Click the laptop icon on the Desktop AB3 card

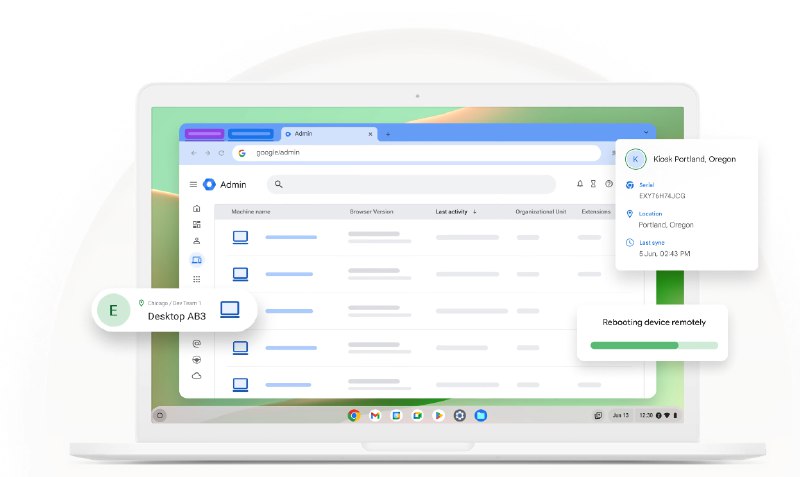[230, 310]
